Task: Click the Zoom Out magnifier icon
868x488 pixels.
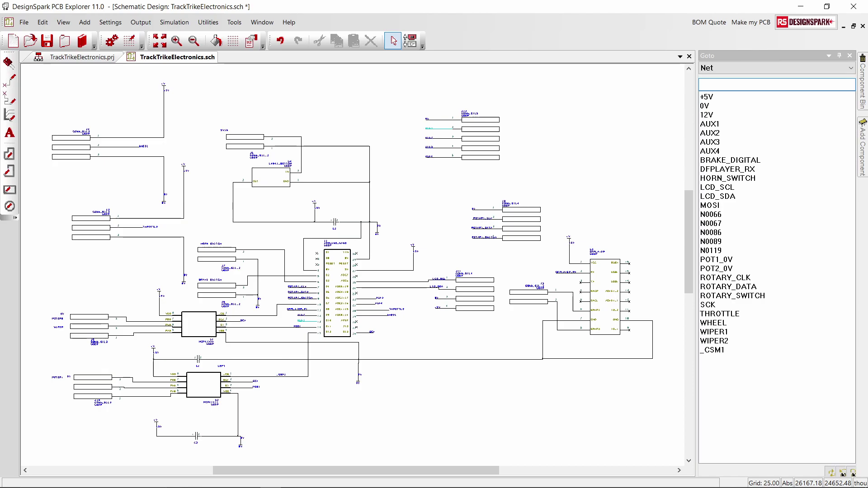Action: pyautogui.click(x=194, y=41)
